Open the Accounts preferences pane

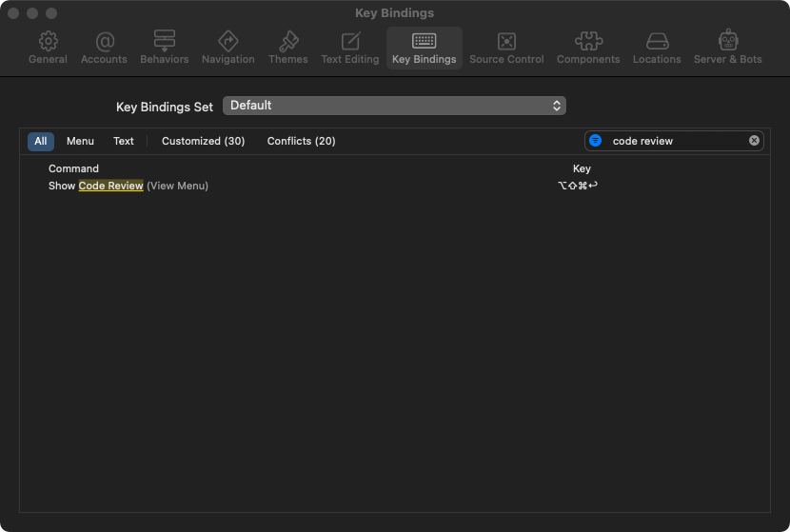(x=105, y=48)
